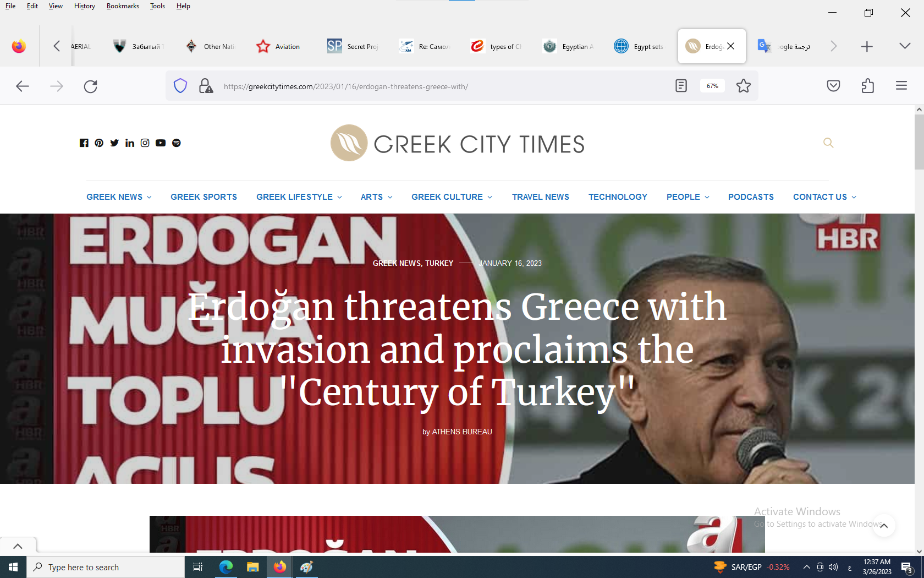Open the Tools menu
This screenshot has width=924, height=578.
[157, 6]
